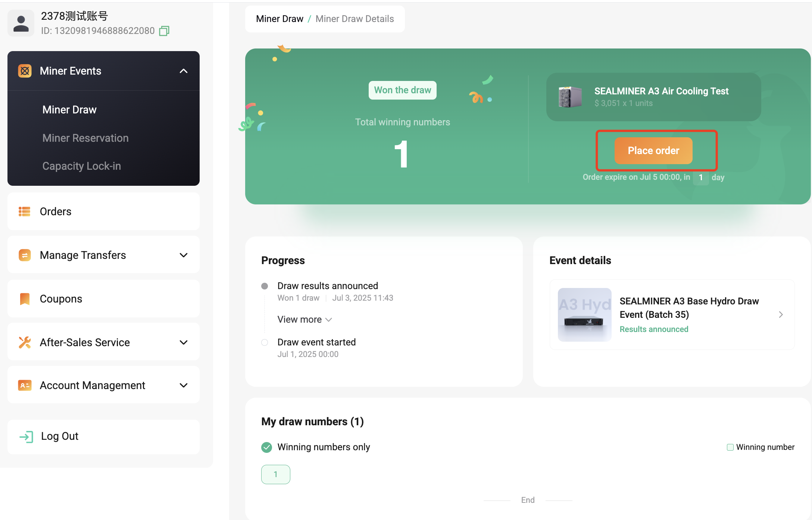Image resolution: width=812 pixels, height=520 pixels.
Task: Click the order expire countdown text
Action: 653,177
